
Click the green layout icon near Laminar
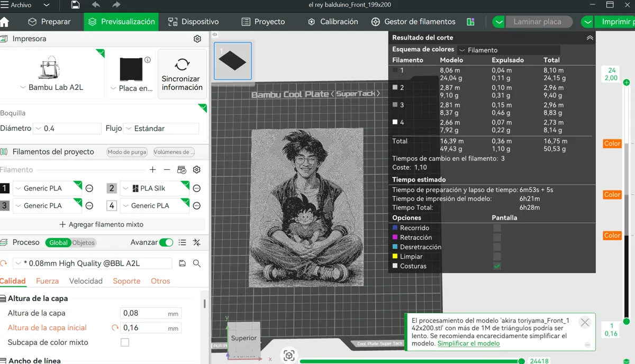coord(470,22)
